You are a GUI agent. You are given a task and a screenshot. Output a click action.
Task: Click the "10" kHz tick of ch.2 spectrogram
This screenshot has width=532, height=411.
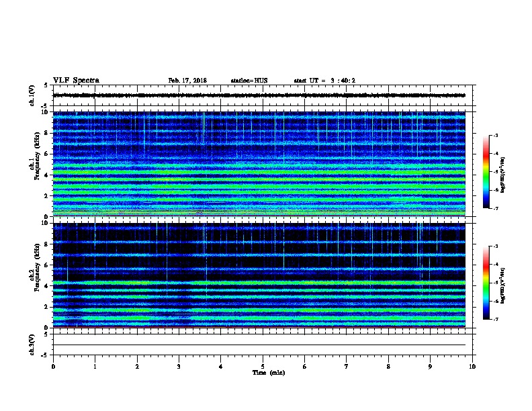(45, 223)
